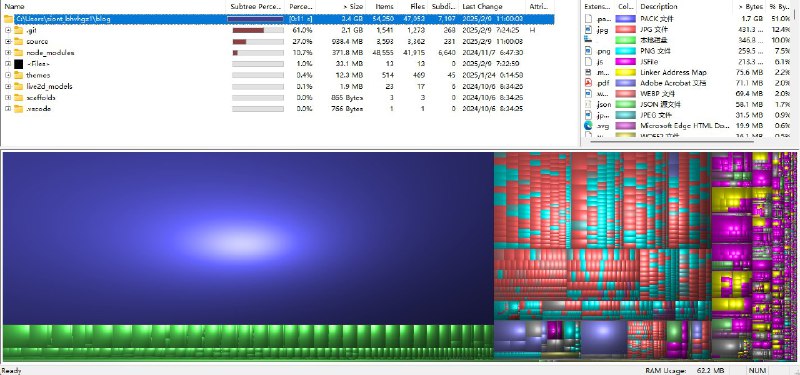This screenshot has width=800, height=375.
Task: Click the yellow Linker Address Map swatch
Action: pos(626,72)
